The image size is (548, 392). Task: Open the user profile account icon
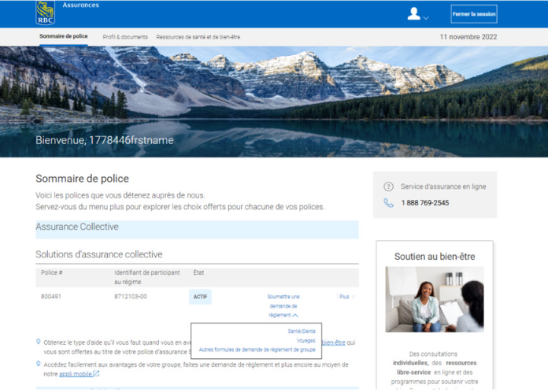pos(413,13)
